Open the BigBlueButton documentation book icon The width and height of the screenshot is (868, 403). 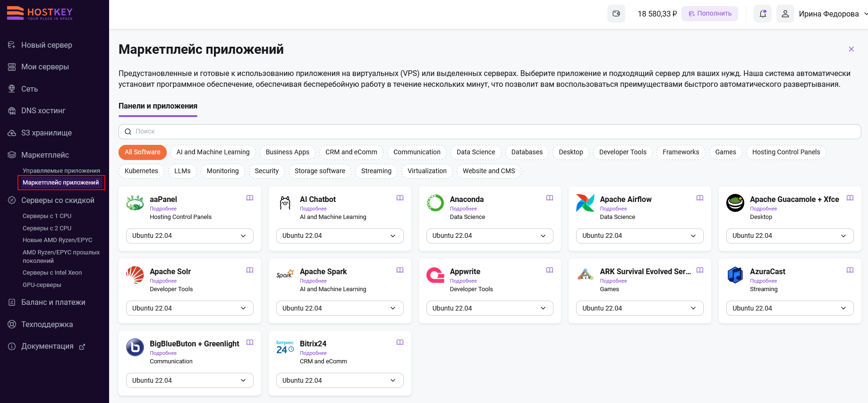pyautogui.click(x=250, y=342)
